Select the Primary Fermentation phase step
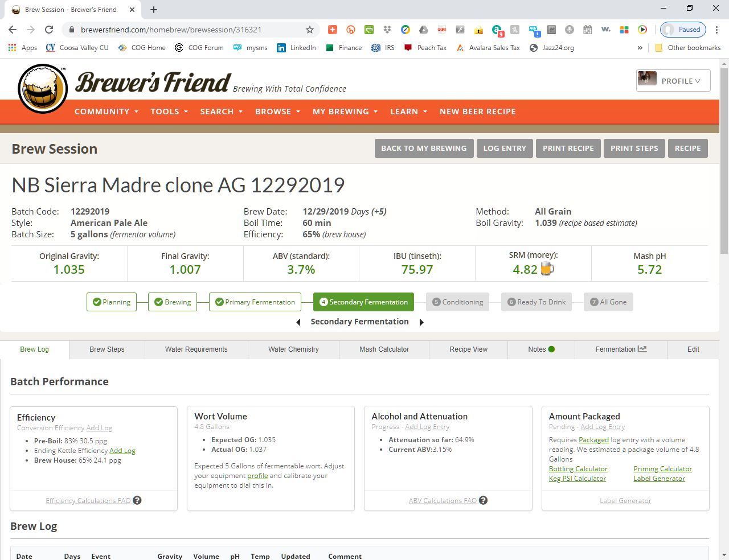Viewport: 729px width, 560px height. coord(255,302)
